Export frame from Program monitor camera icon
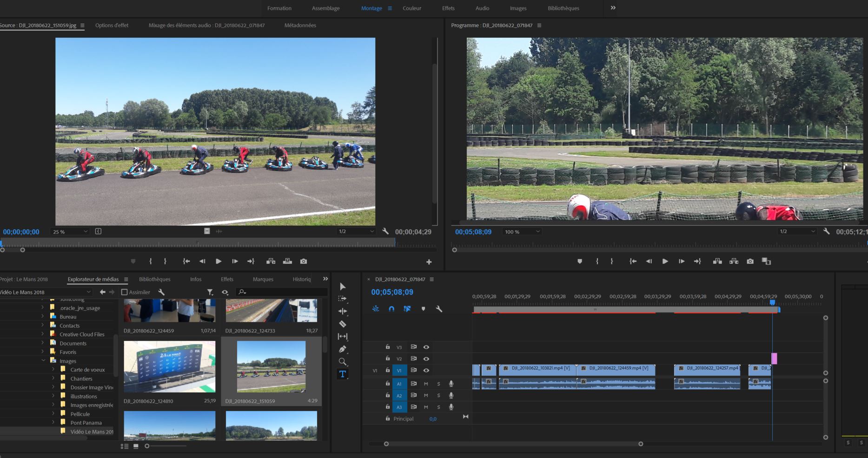 coord(750,261)
